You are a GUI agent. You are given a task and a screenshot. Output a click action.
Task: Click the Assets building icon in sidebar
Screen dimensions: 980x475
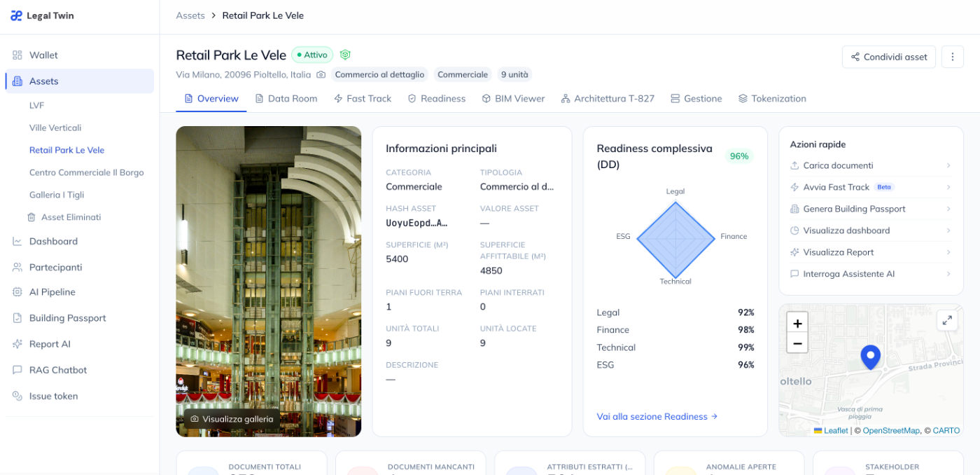click(x=17, y=81)
